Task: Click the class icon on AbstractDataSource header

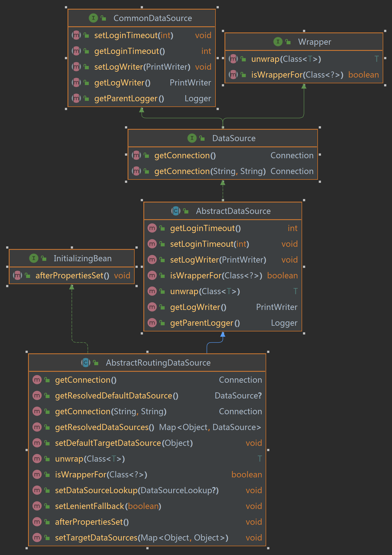Action: (176, 211)
